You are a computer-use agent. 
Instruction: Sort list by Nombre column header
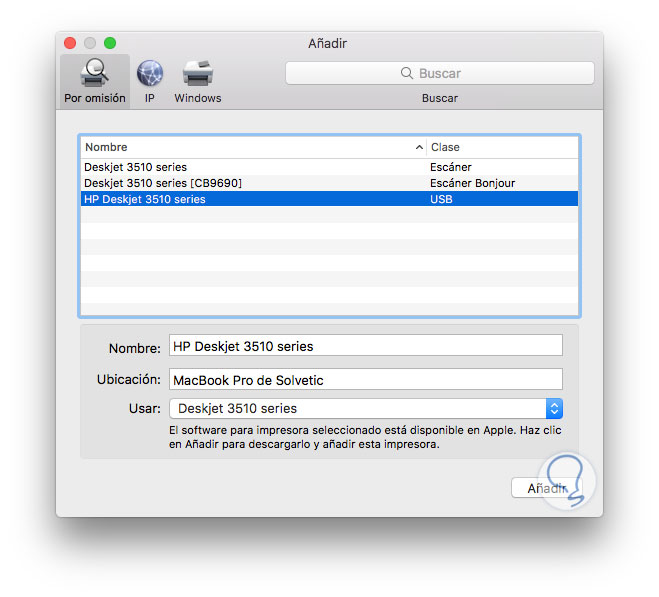pos(253,147)
